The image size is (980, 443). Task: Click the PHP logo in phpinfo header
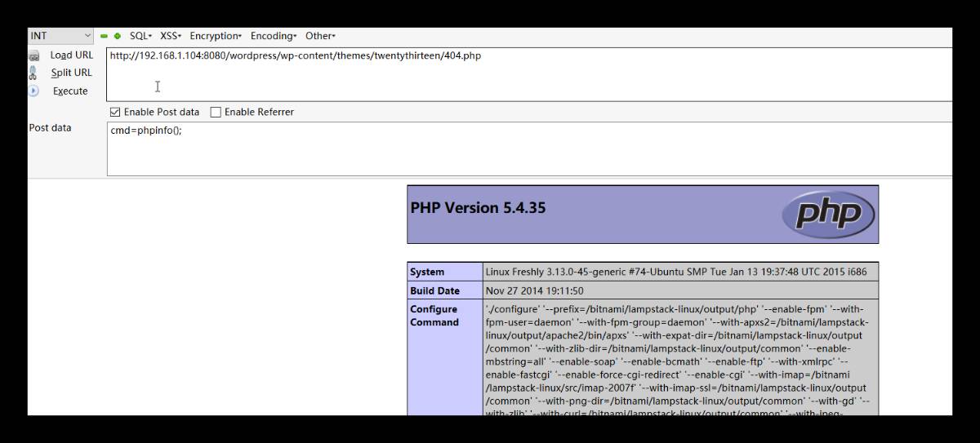tap(827, 215)
